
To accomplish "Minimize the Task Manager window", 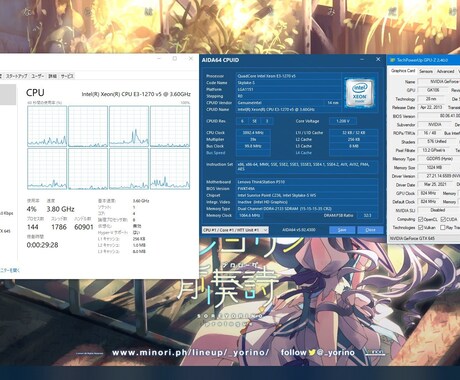I will coord(160,59).
